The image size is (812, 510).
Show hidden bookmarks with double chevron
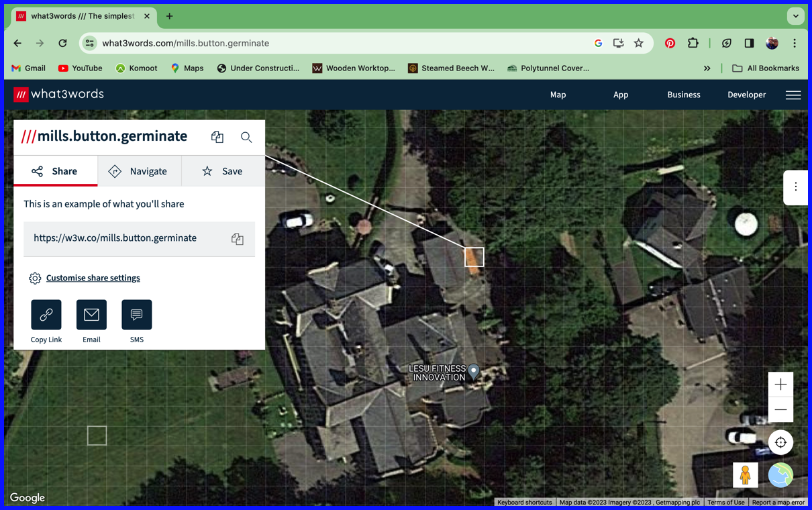point(707,68)
